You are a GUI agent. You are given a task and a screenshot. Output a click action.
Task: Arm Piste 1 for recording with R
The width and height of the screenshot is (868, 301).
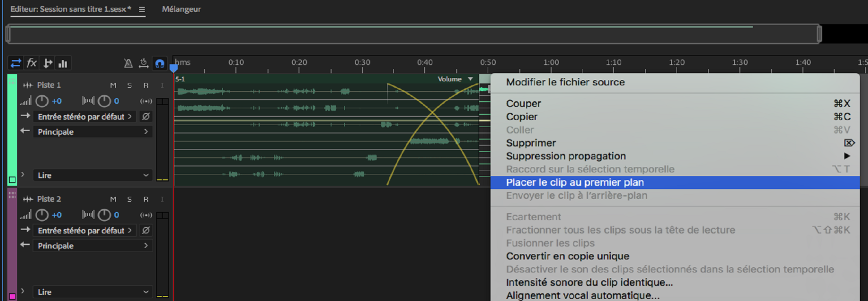(x=146, y=85)
